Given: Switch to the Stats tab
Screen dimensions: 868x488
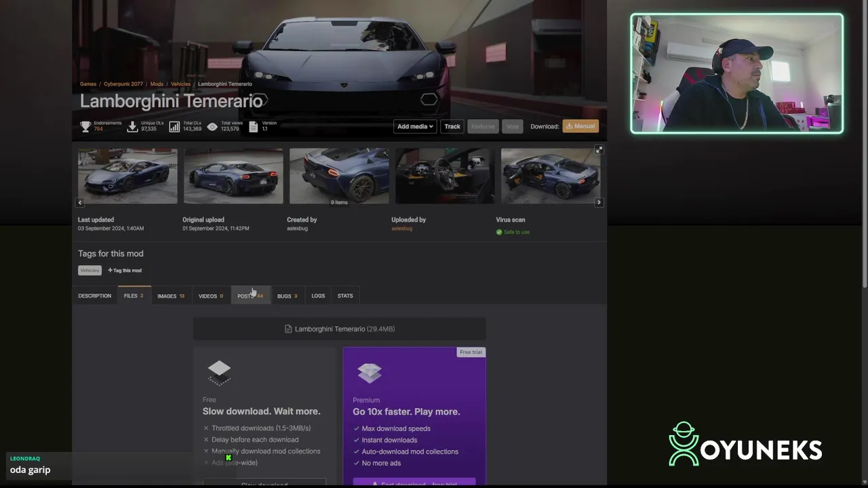Looking at the screenshot, I should pos(345,296).
